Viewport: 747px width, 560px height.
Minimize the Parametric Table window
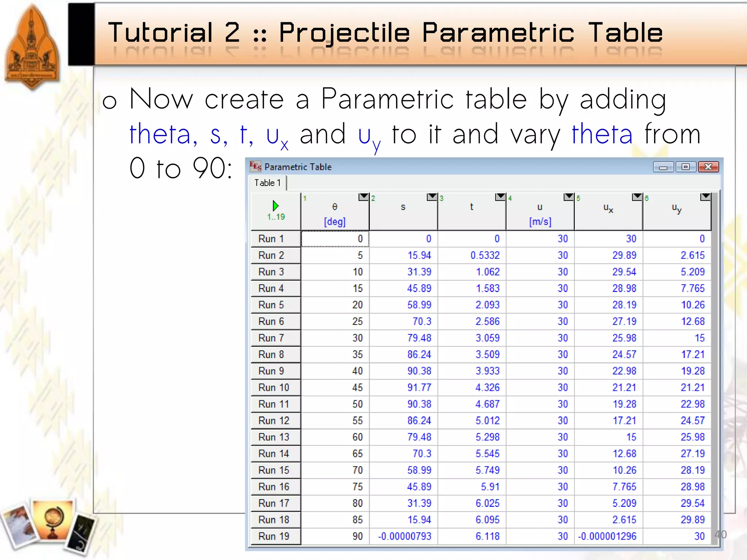[663, 167]
